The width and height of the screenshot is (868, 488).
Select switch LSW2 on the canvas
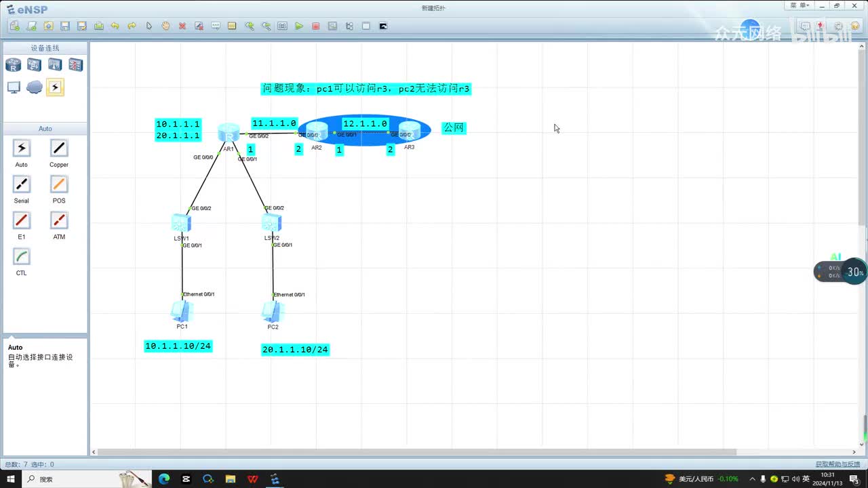pyautogui.click(x=272, y=222)
